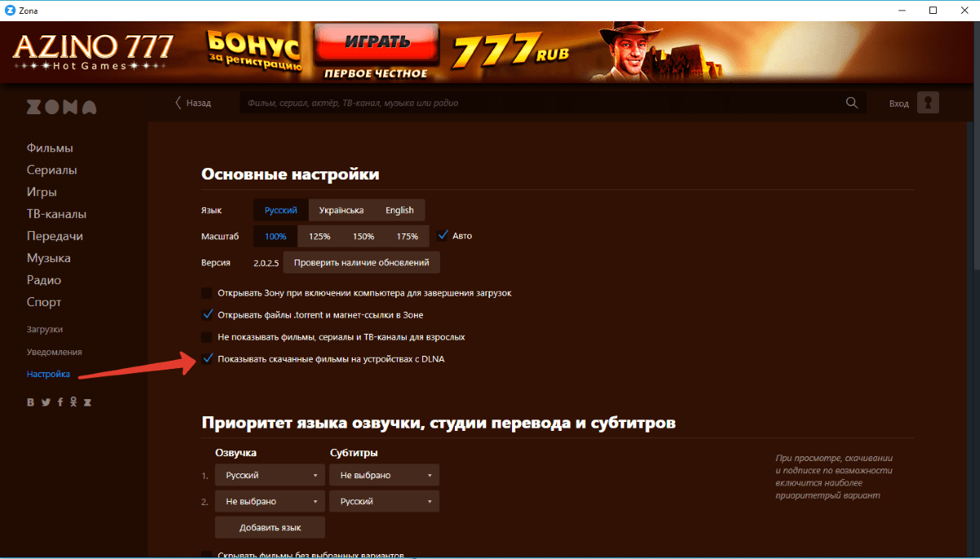Click the Добавить язык button
The height and width of the screenshot is (559, 980).
(x=269, y=527)
